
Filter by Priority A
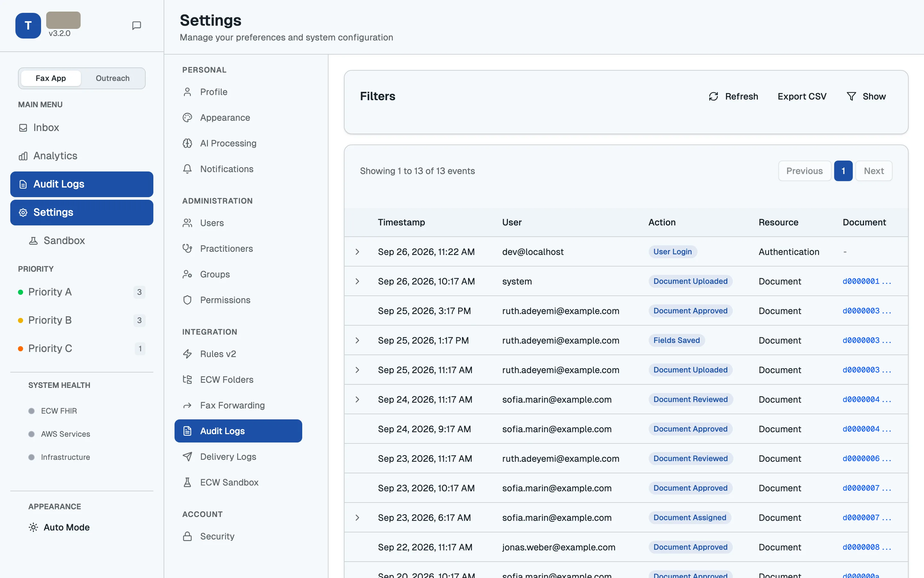tap(82, 292)
